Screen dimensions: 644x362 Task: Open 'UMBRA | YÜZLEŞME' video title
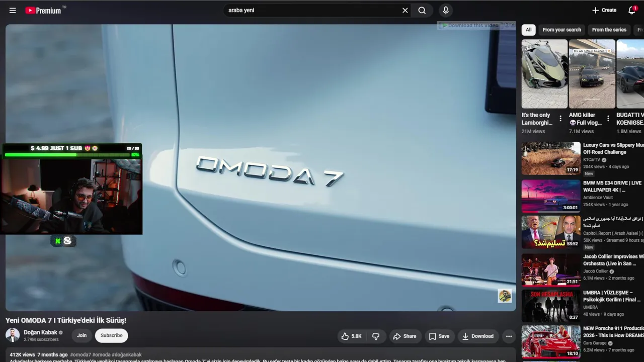(x=612, y=296)
